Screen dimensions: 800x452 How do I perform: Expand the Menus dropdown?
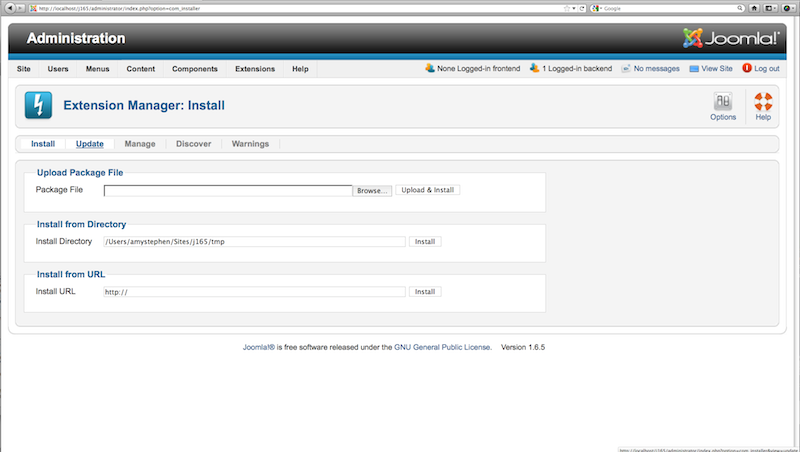97,69
